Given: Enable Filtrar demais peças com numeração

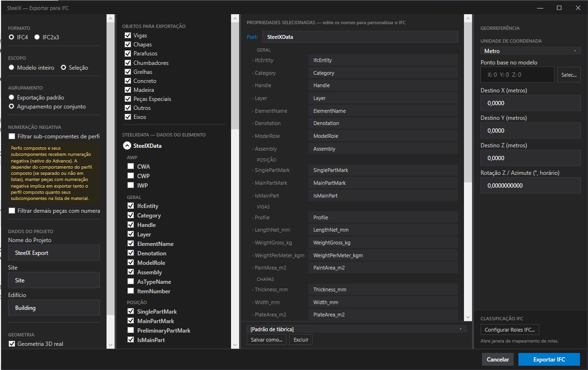Looking at the screenshot, I should click(12, 210).
